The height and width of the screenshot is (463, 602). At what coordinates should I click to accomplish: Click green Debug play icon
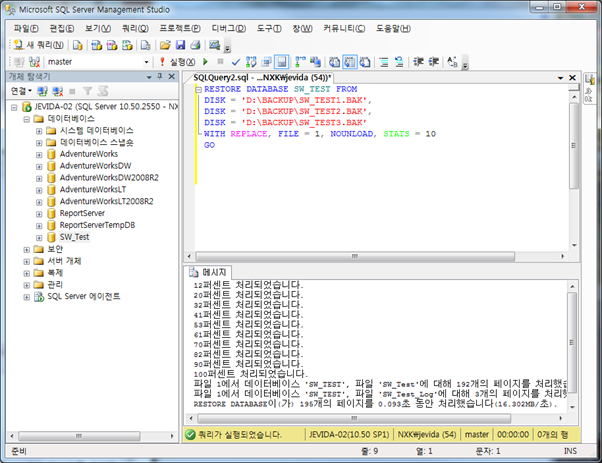coord(205,61)
